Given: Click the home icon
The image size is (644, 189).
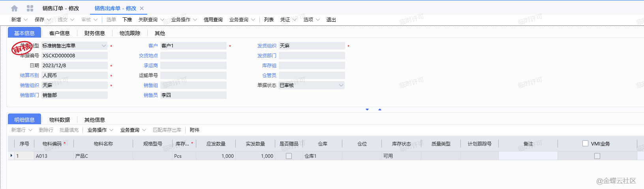Looking at the screenshot, I should click(15, 8).
